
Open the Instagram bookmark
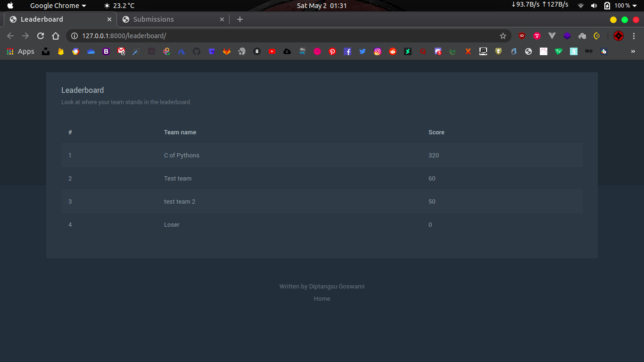coord(378,51)
